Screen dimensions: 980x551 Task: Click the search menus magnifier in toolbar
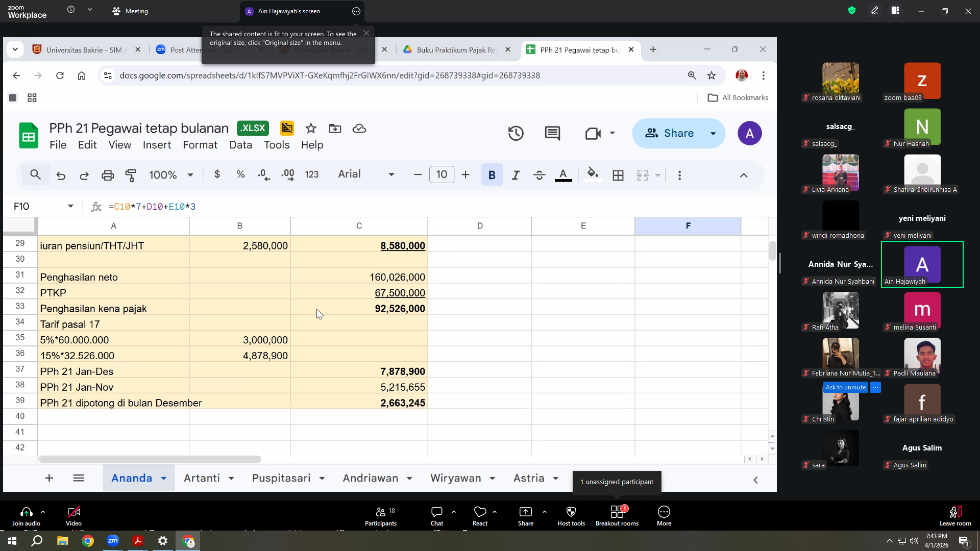pyautogui.click(x=35, y=175)
